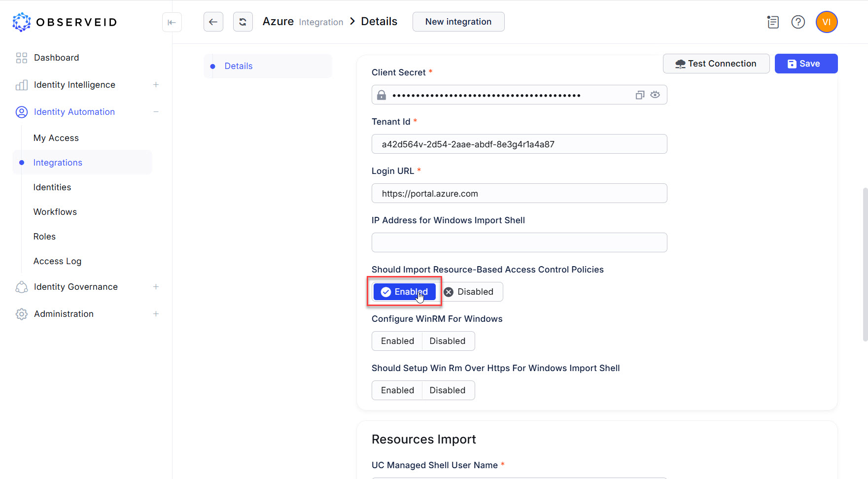
Task: Open the VI user avatar menu
Action: (x=826, y=22)
